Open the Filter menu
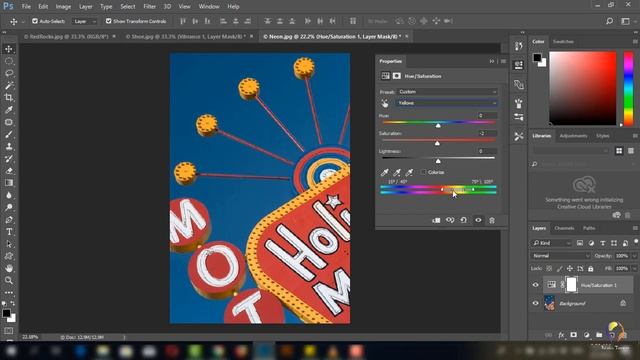The width and height of the screenshot is (640, 360). [x=149, y=7]
